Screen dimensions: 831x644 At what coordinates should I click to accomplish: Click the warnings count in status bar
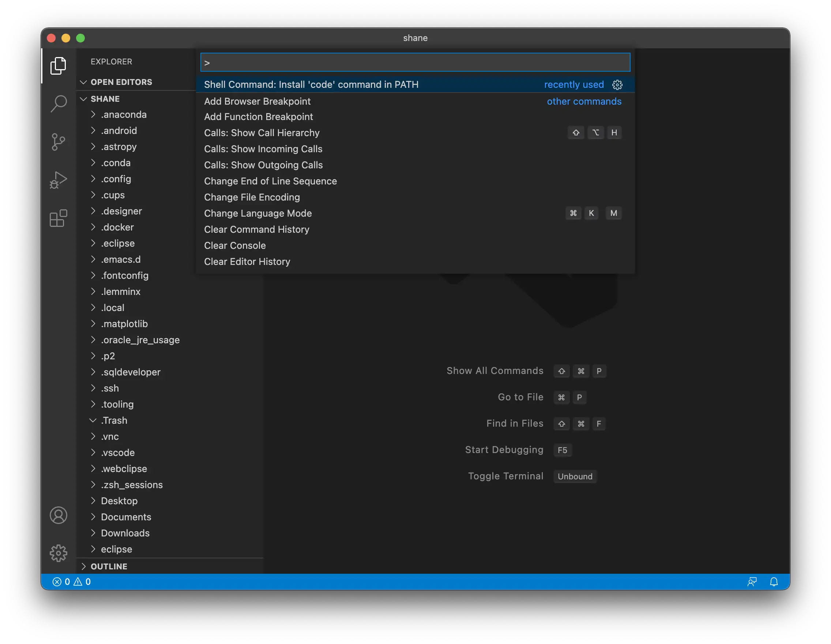tap(82, 581)
